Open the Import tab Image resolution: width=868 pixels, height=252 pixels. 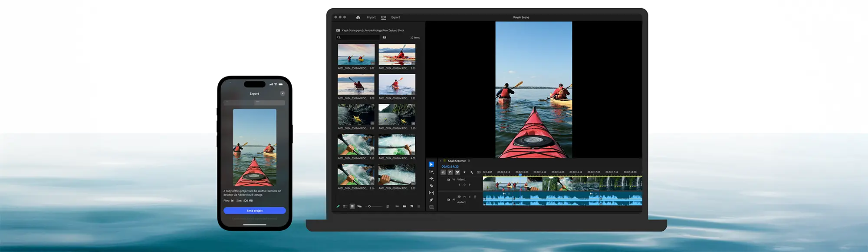pyautogui.click(x=371, y=17)
